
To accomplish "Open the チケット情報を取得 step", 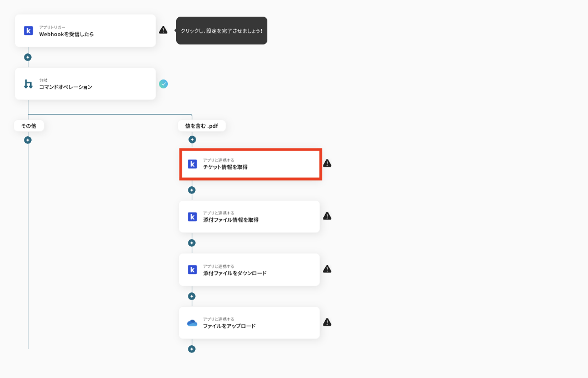I will coord(251,164).
